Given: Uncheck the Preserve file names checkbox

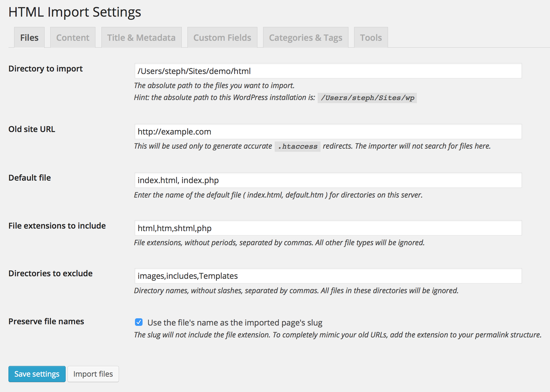Looking at the screenshot, I should [139, 322].
